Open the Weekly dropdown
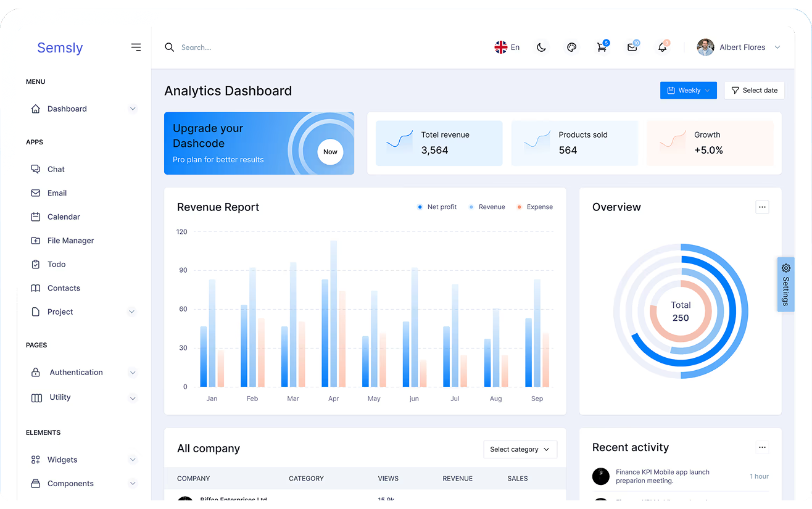This screenshot has width=812, height=509. pyautogui.click(x=688, y=90)
